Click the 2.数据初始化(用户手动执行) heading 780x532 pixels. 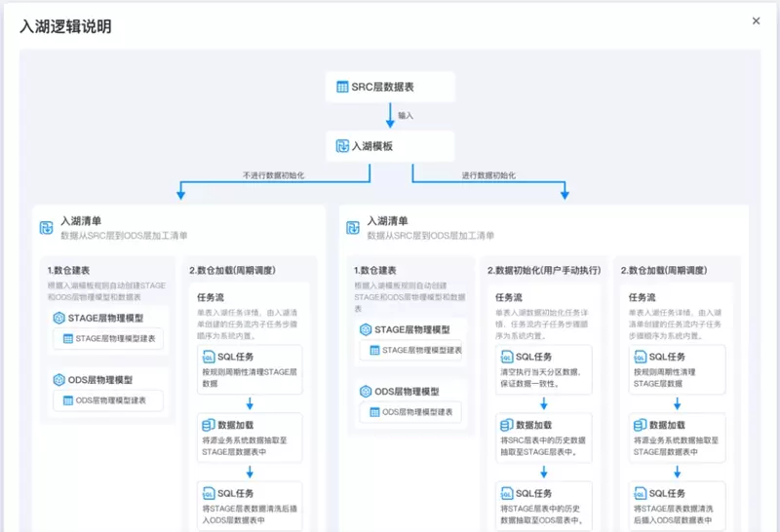pos(544,270)
